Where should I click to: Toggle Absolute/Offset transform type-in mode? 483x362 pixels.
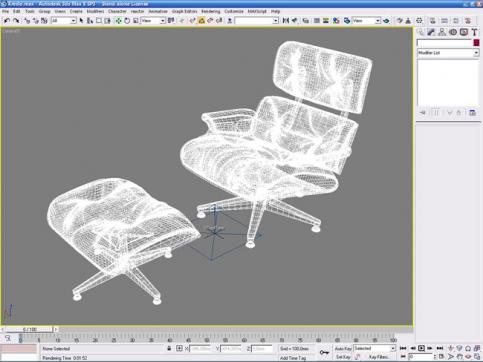pyautogui.click(x=179, y=348)
